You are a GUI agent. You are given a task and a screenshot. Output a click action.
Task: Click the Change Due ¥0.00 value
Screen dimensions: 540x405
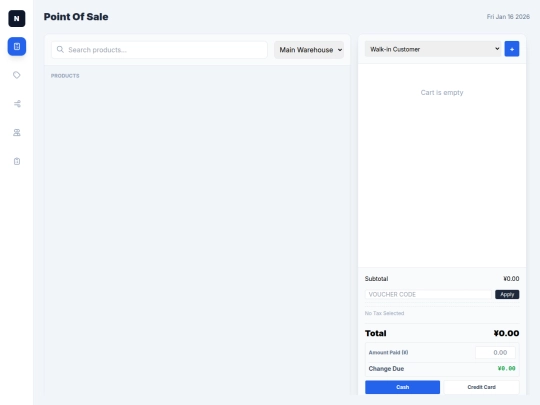click(506, 368)
